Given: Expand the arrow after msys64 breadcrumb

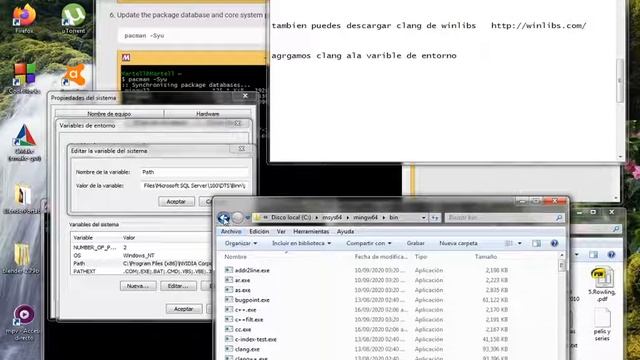Looking at the screenshot, I should [348, 218].
